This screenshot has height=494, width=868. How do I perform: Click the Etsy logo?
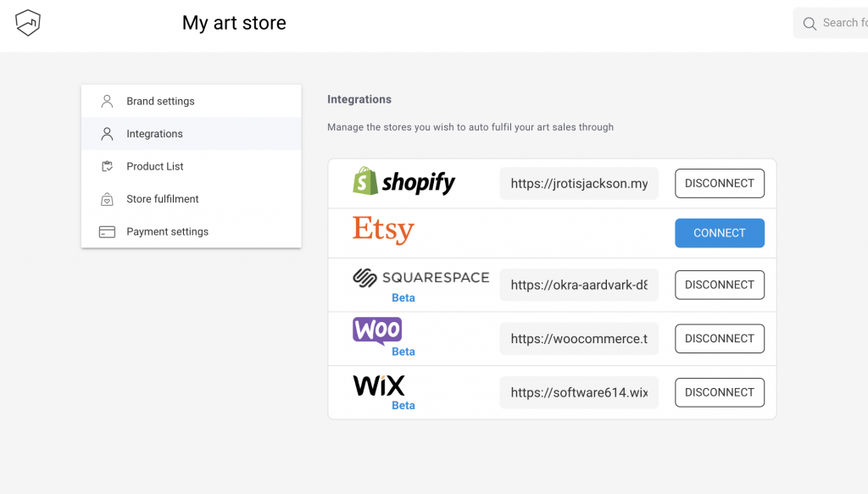coord(383,230)
